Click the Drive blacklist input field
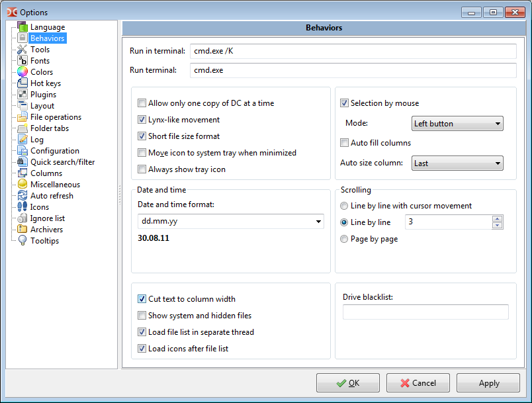Screen dimensions: 532x403 tap(425, 312)
